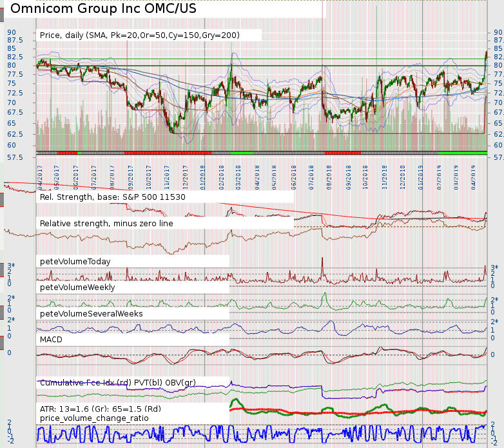Click the '08/2018' date axis label
Screen dimensions: 504x448
[x=329, y=177]
